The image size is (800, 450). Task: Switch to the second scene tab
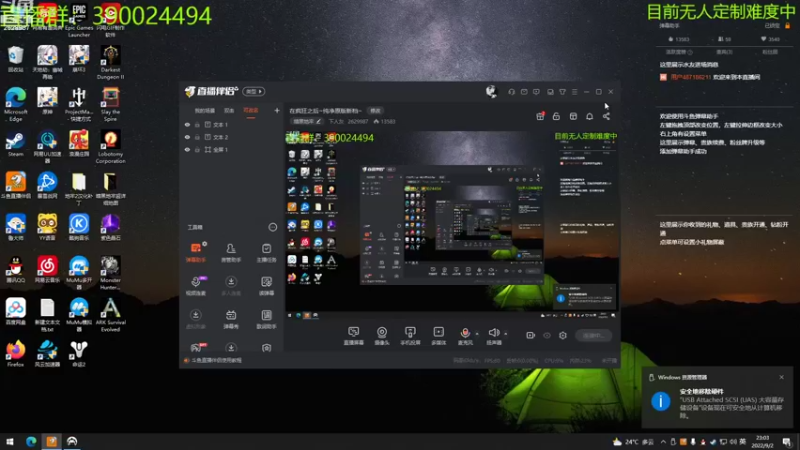(x=229, y=111)
